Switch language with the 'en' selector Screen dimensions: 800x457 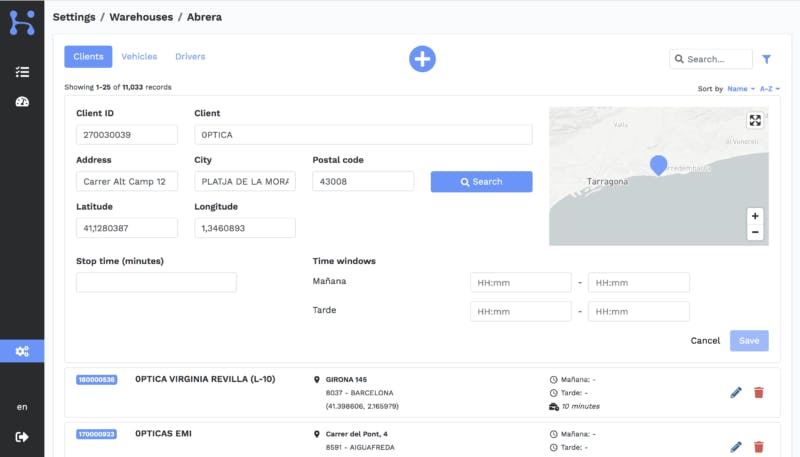(x=22, y=407)
